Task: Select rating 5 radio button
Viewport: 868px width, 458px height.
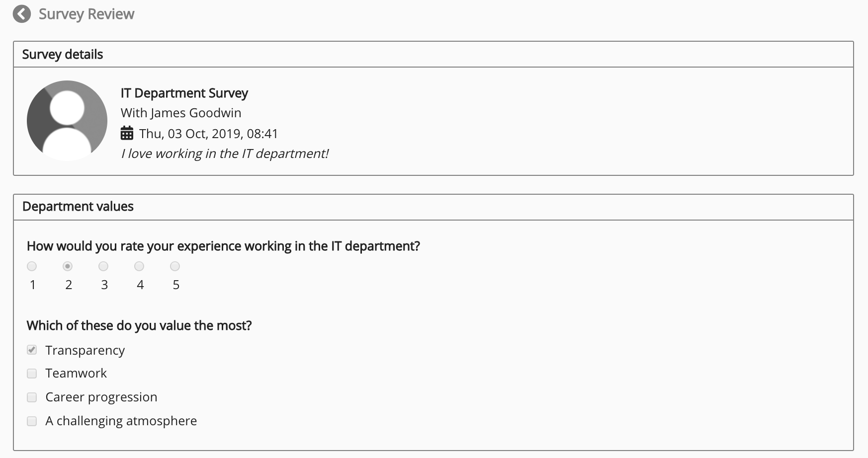Action: (175, 267)
